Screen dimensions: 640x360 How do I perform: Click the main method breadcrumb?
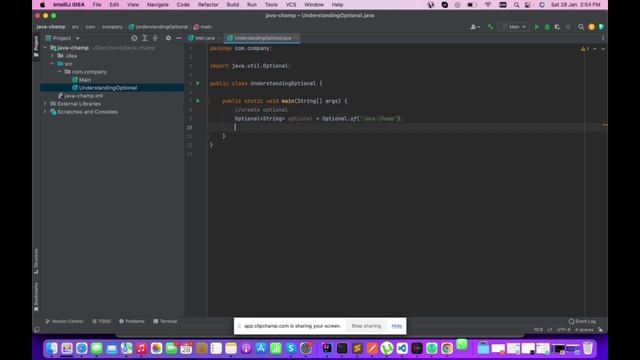pos(203,27)
